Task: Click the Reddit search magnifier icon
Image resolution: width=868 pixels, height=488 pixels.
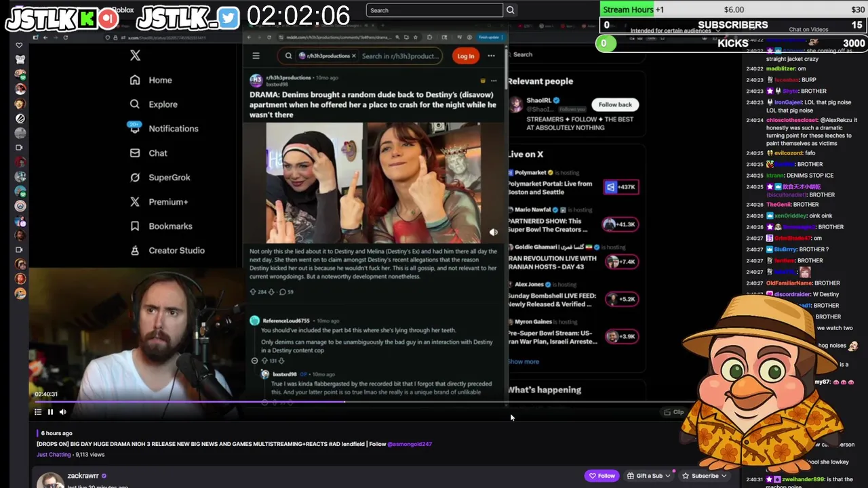Action: click(288, 56)
